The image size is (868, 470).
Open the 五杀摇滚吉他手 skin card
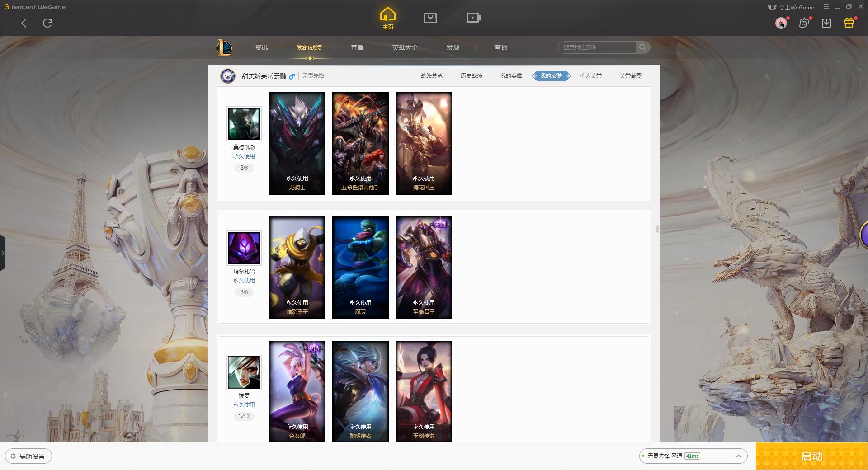[360, 144]
